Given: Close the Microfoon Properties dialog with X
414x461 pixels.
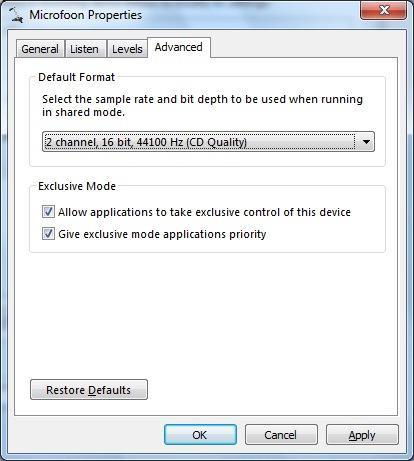Looking at the screenshot, I should coord(383,10).
